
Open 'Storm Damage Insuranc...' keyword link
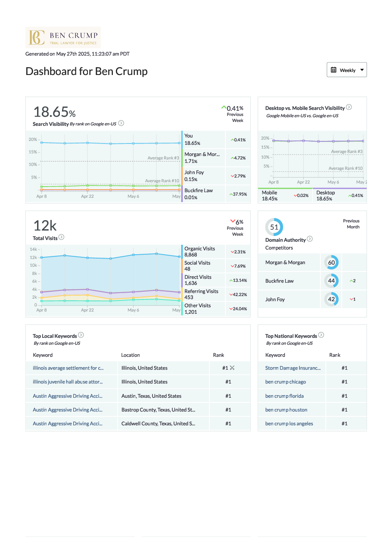pyautogui.click(x=293, y=368)
